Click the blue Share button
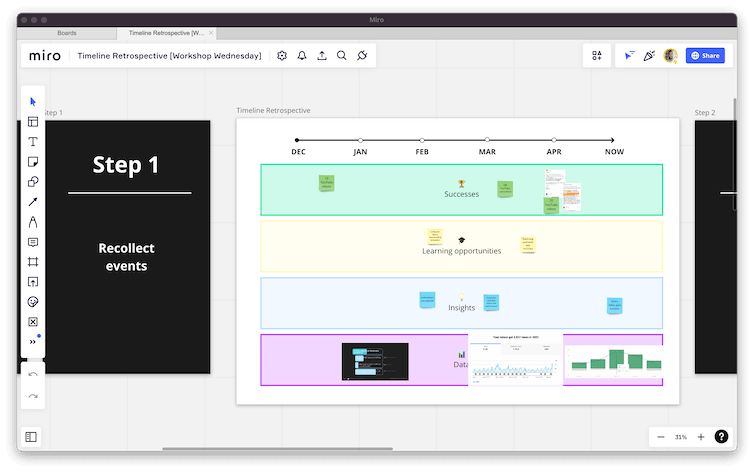This screenshot has width=754, height=472. 705,56
